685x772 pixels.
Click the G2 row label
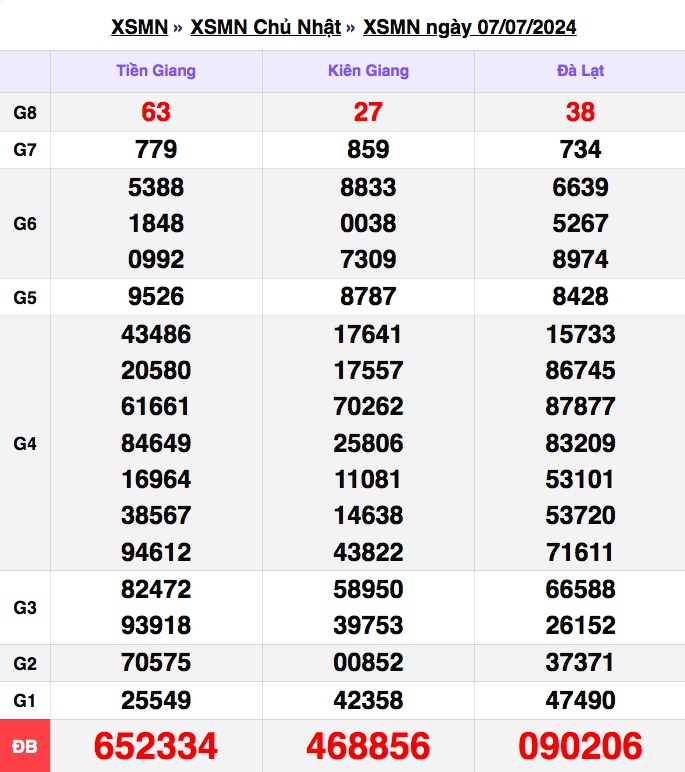click(x=25, y=663)
